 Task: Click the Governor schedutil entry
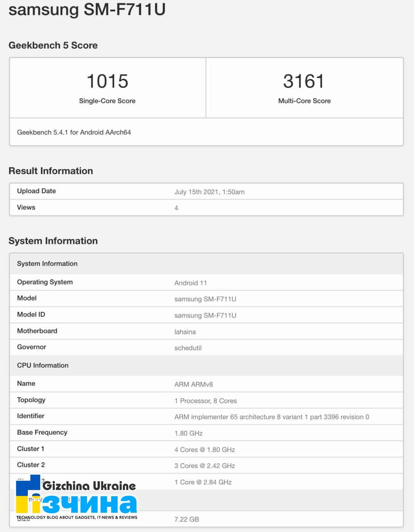[188, 348]
